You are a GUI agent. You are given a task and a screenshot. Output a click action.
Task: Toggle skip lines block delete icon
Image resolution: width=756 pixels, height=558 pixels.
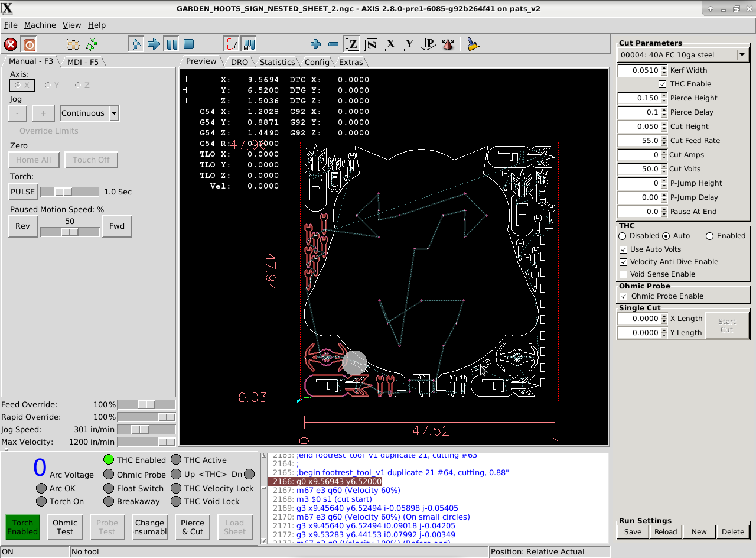click(x=232, y=44)
